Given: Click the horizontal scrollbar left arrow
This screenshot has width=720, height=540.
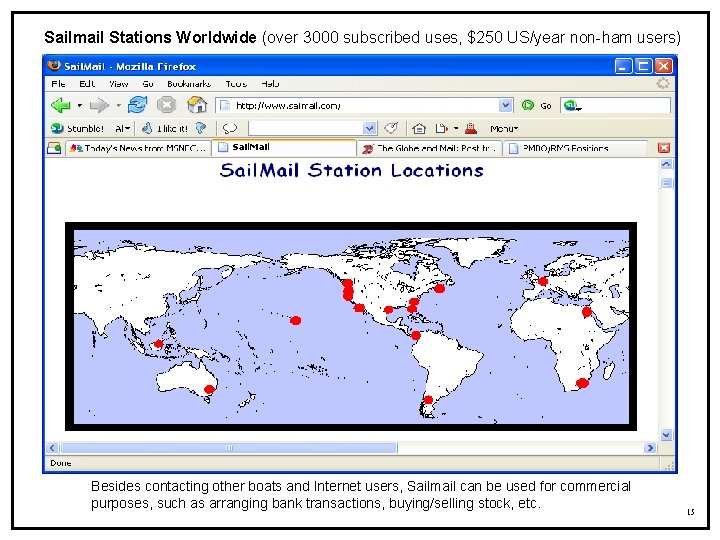Looking at the screenshot, I should [x=52, y=448].
